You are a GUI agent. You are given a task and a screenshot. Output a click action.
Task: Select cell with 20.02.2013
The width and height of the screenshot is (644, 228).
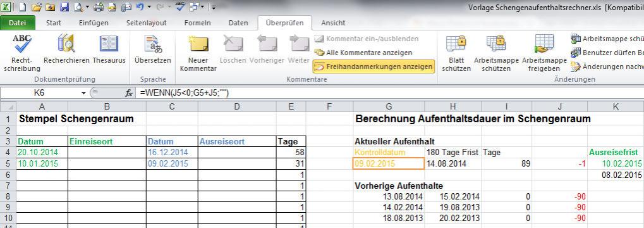tap(453, 218)
